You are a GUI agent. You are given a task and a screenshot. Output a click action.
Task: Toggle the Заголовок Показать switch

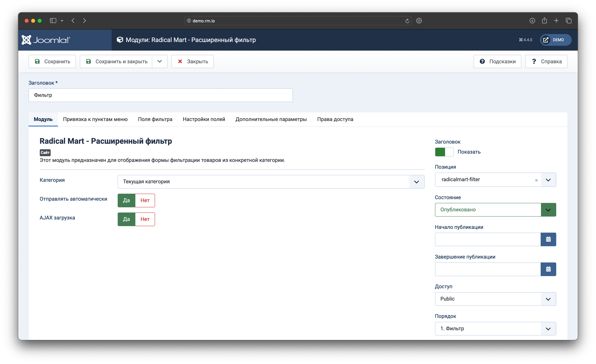pyautogui.click(x=444, y=152)
